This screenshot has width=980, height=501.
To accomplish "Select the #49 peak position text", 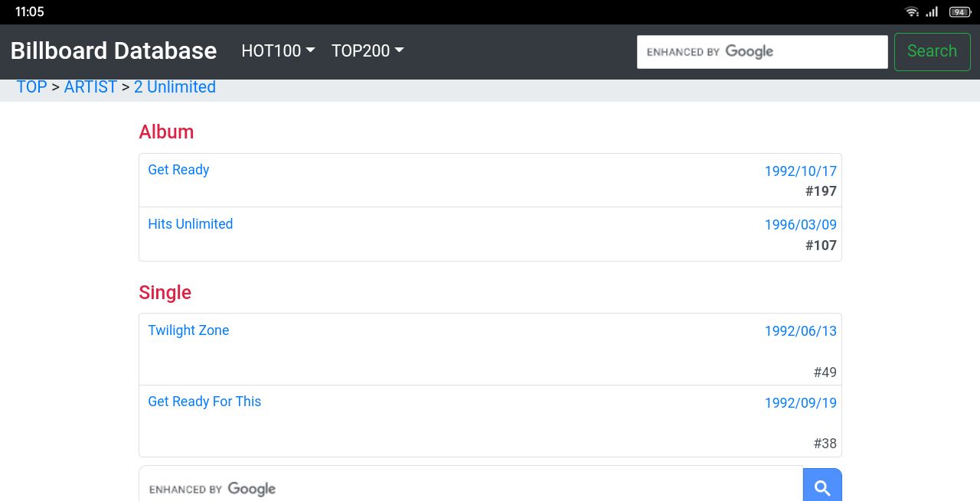I will tap(825, 372).
